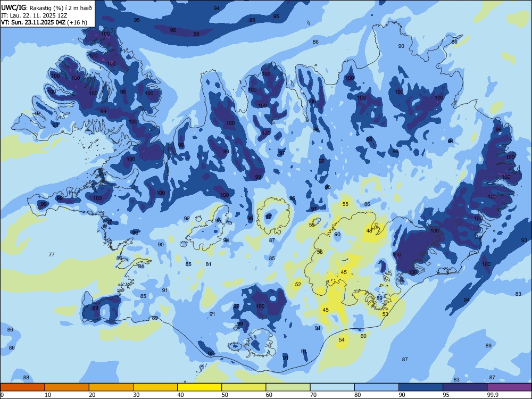Click the purple legend segment above 99.9
Image resolution: width=532 pixels, height=399 pixels.
[509, 387]
